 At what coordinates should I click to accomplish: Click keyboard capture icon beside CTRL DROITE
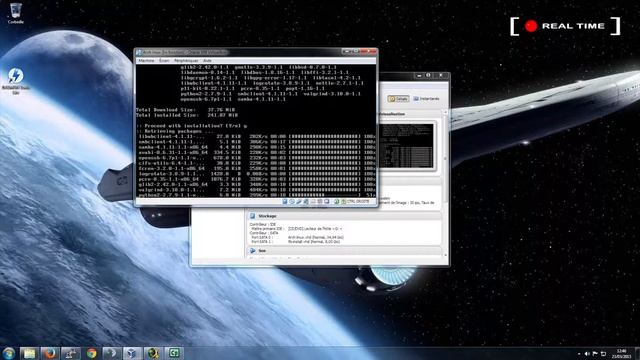(x=343, y=202)
